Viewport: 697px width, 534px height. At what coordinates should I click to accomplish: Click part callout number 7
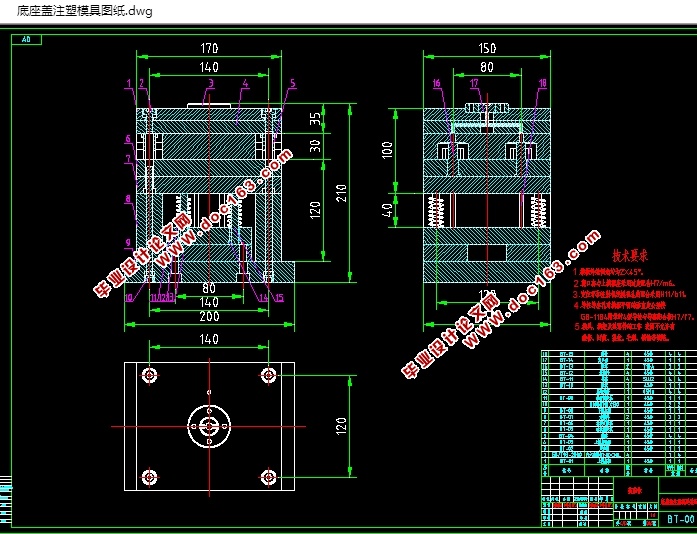coord(128,159)
